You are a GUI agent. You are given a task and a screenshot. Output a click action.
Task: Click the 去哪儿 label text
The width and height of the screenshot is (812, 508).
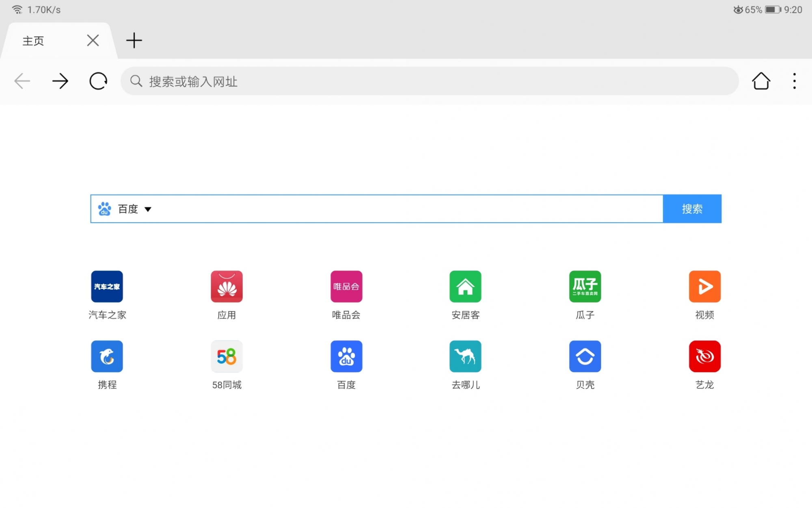466,385
